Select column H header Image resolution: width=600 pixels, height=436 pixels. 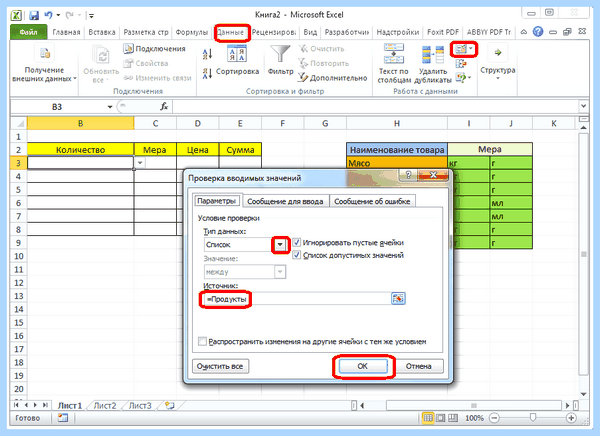tap(397, 123)
